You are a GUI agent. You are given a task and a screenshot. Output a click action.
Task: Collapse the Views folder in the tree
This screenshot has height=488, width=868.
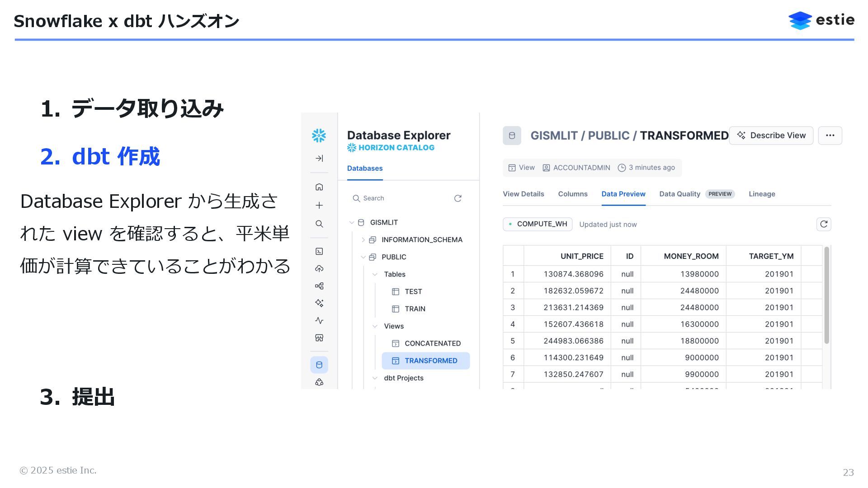[375, 326]
